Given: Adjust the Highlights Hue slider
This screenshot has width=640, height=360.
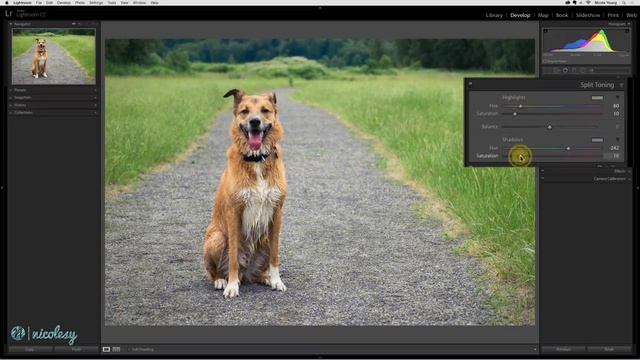Looking at the screenshot, I should tap(520, 106).
